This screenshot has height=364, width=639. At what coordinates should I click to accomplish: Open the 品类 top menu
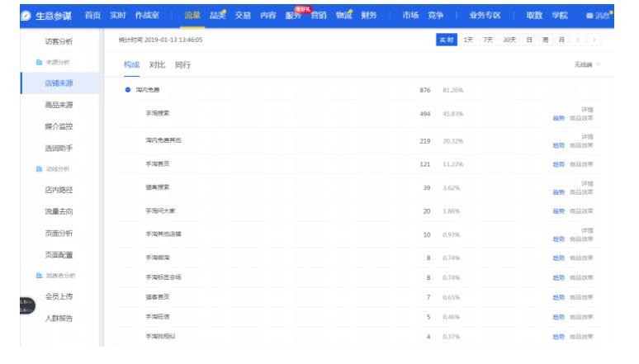[x=217, y=15]
